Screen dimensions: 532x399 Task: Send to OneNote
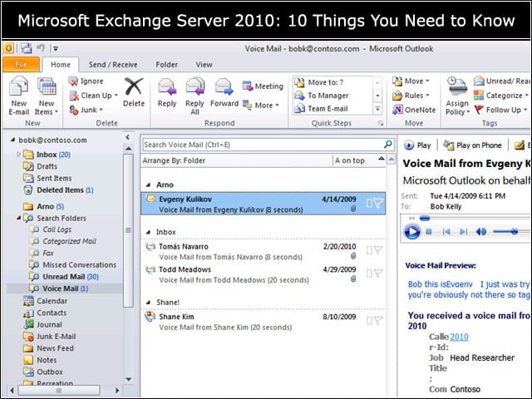pos(414,110)
